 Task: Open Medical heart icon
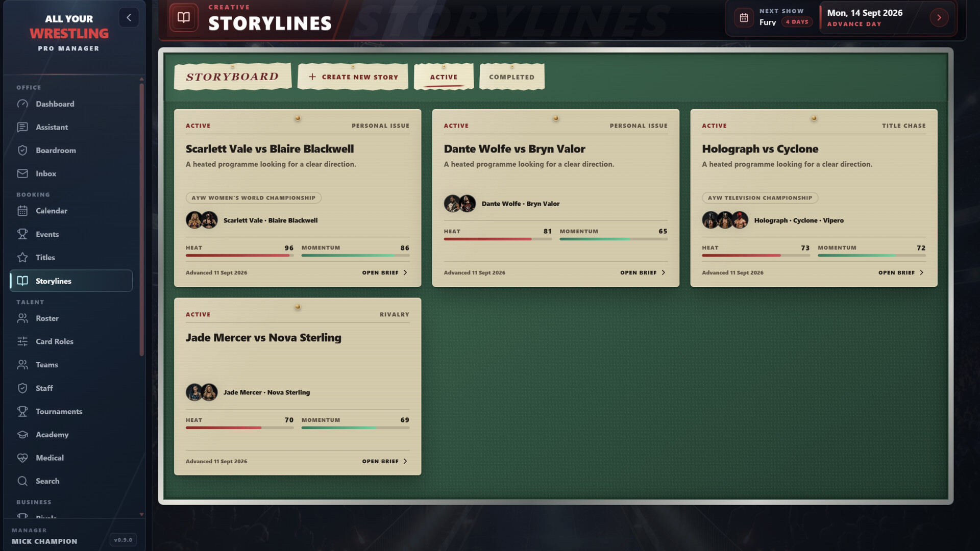point(22,458)
